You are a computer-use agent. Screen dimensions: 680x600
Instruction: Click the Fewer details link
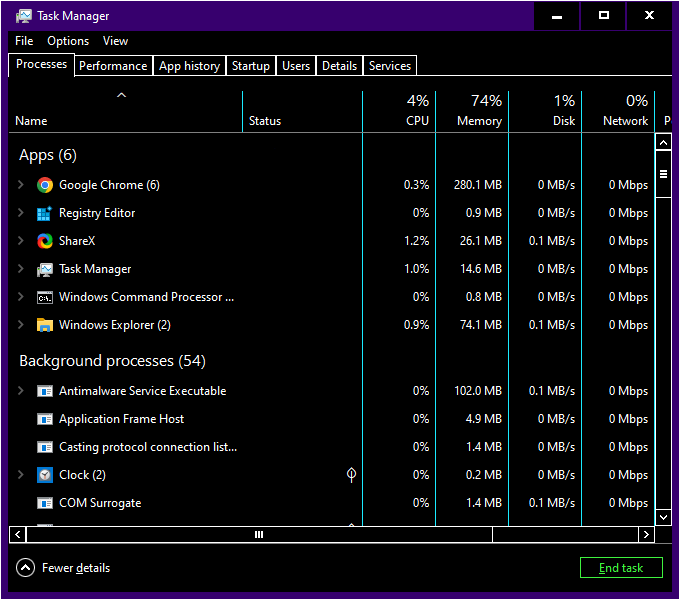pyautogui.click(x=76, y=568)
